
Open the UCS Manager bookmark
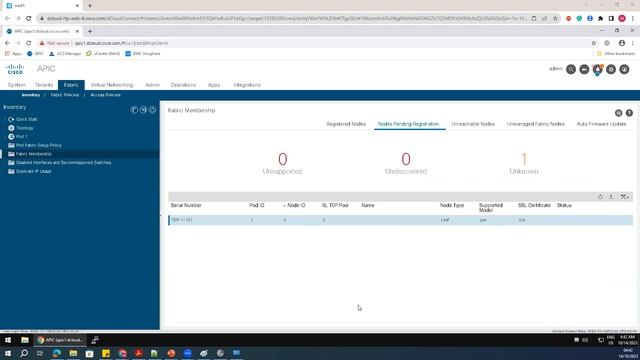[x=65, y=53]
